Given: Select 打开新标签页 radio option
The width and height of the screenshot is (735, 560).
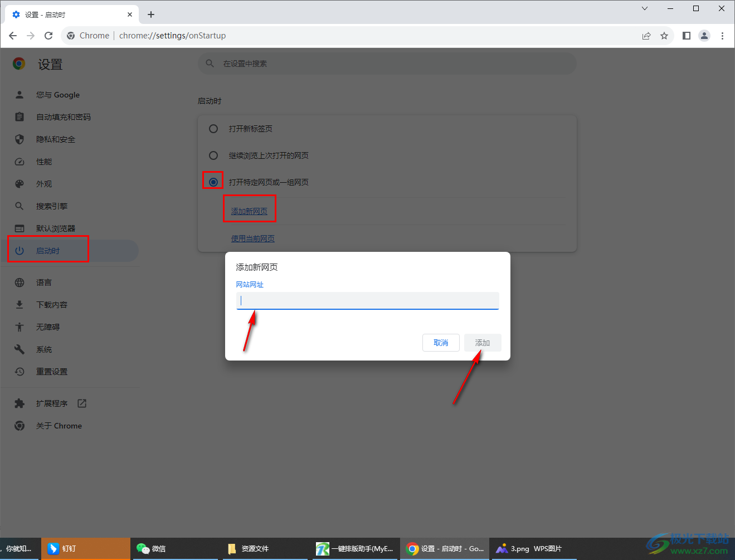Looking at the screenshot, I should point(213,129).
